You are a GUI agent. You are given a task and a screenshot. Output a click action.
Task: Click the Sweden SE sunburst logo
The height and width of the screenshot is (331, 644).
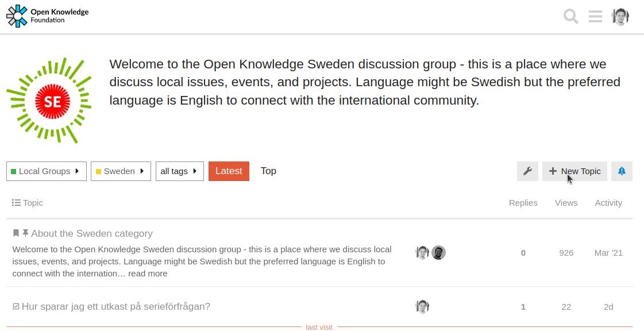click(49, 101)
